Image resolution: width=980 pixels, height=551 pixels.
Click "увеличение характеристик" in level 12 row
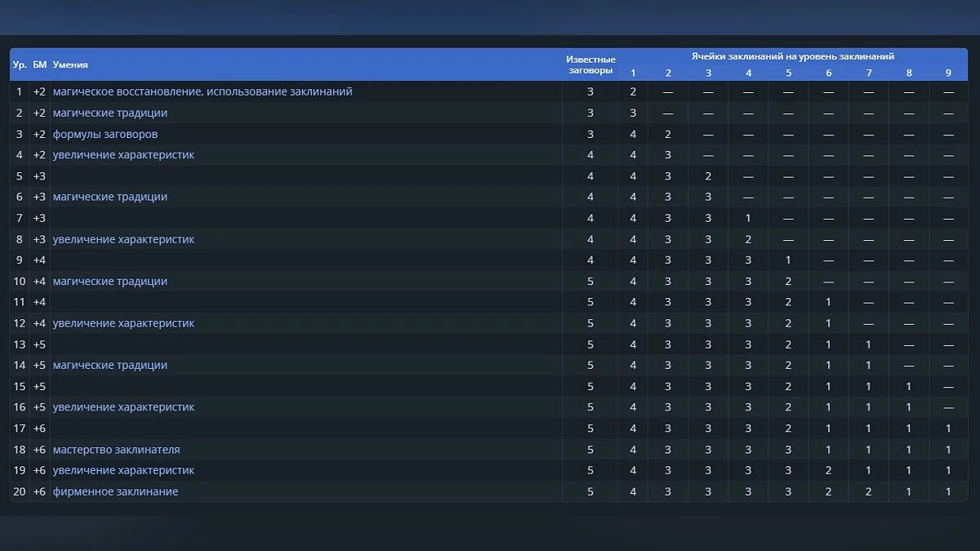[x=123, y=323]
